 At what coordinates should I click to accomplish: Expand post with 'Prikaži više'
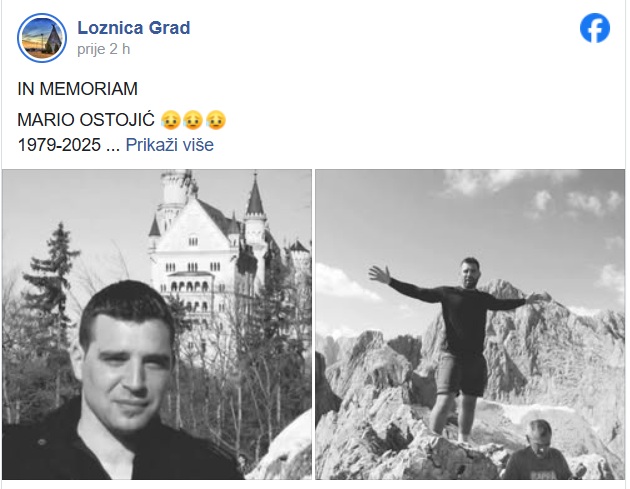tap(170, 145)
